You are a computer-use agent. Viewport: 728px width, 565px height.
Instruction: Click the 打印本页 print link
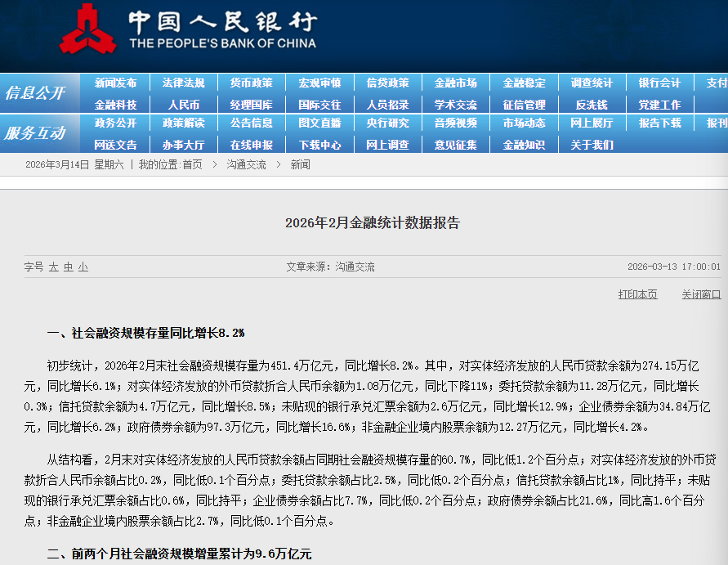[x=637, y=294]
